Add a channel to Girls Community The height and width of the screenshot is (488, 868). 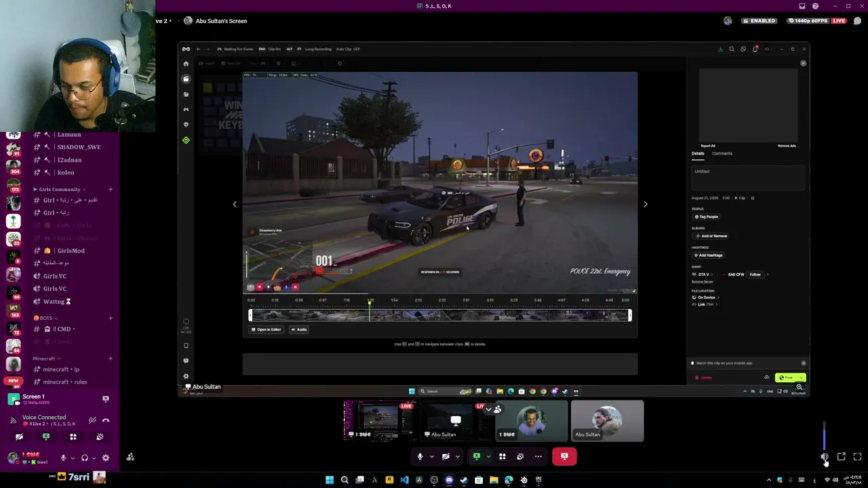111,189
